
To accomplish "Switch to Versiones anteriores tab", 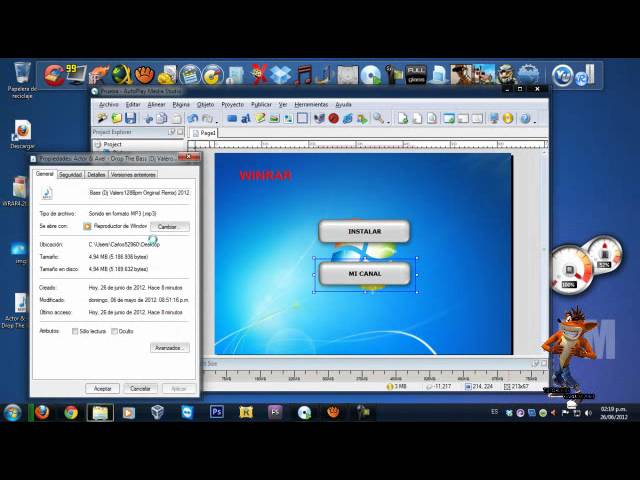I will tap(133, 175).
